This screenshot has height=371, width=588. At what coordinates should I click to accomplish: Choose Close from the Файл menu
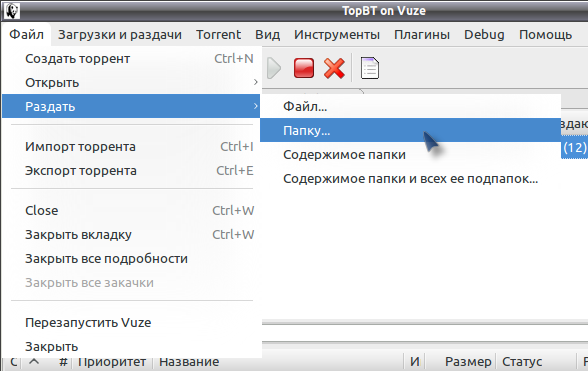pyautogui.click(x=131, y=210)
